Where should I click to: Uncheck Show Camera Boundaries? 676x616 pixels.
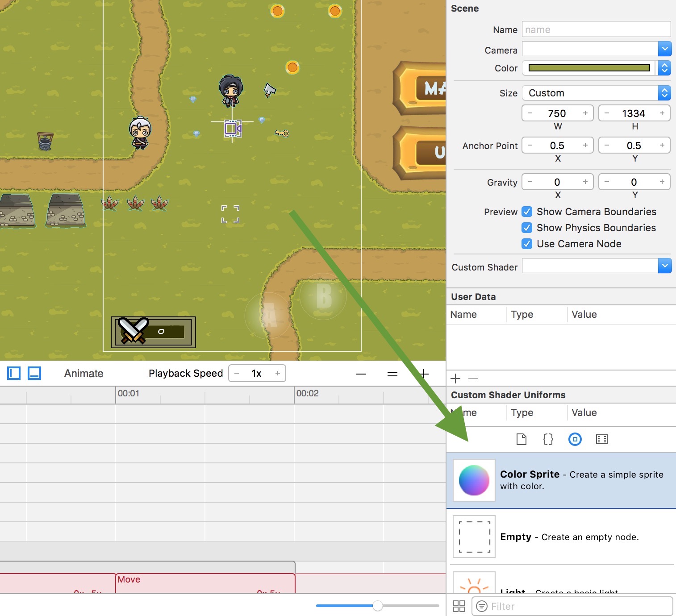[x=527, y=212]
